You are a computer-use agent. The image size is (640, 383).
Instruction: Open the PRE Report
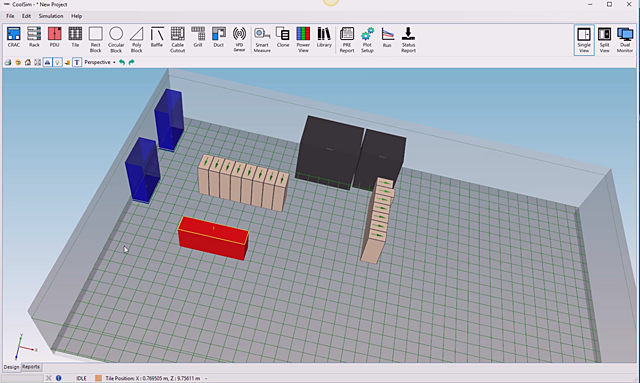(347, 40)
